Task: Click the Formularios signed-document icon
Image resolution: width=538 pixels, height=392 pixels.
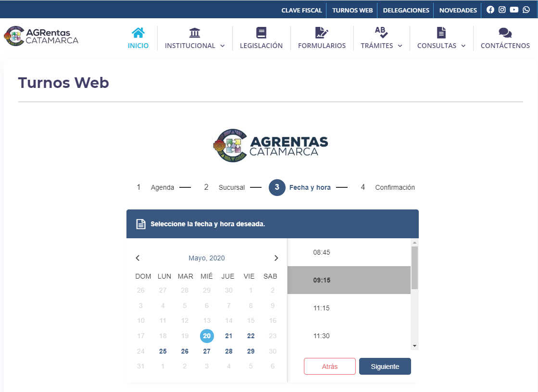Action: pyautogui.click(x=322, y=33)
